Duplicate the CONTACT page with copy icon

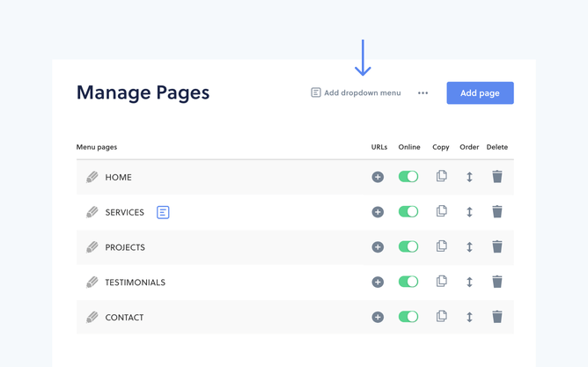tap(441, 317)
